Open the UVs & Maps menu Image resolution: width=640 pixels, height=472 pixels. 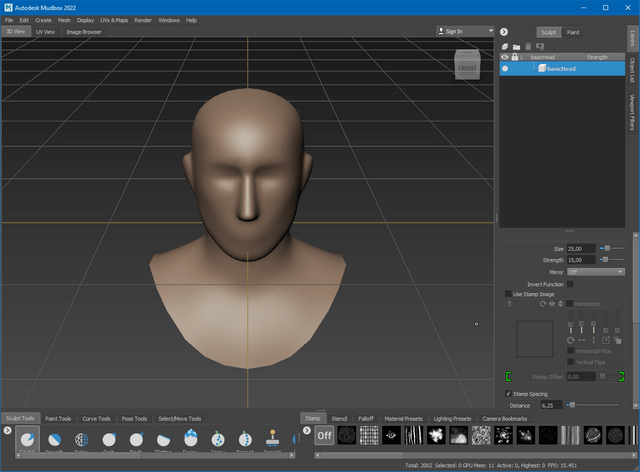(x=114, y=19)
